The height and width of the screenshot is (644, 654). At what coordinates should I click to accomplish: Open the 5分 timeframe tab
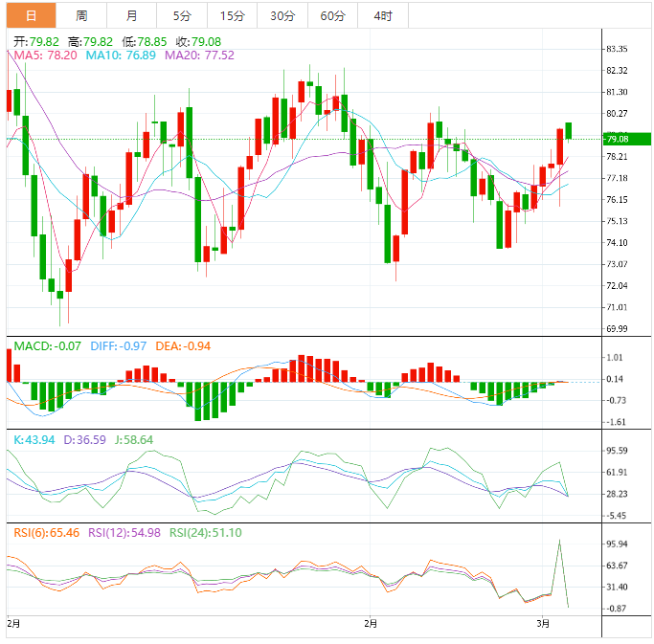pyautogui.click(x=182, y=16)
